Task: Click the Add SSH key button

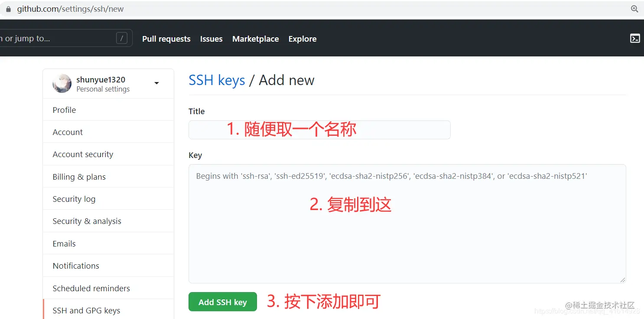Action: pos(223,302)
